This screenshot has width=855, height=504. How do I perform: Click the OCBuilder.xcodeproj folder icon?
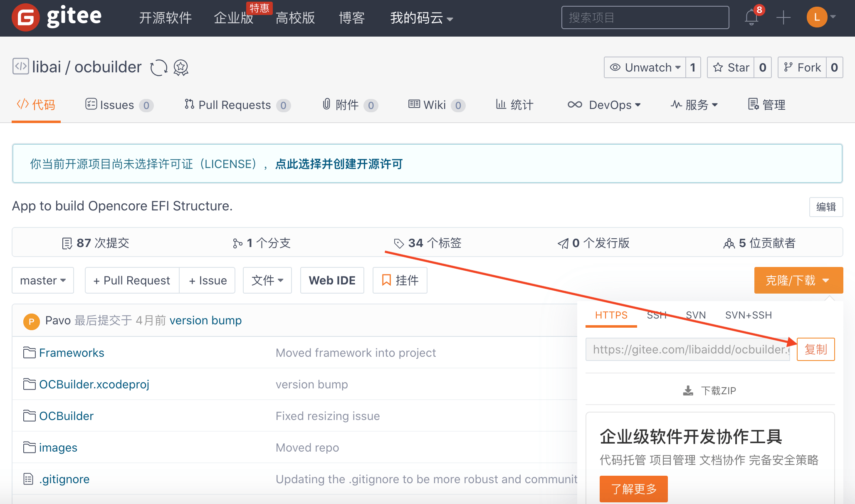click(29, 384)
